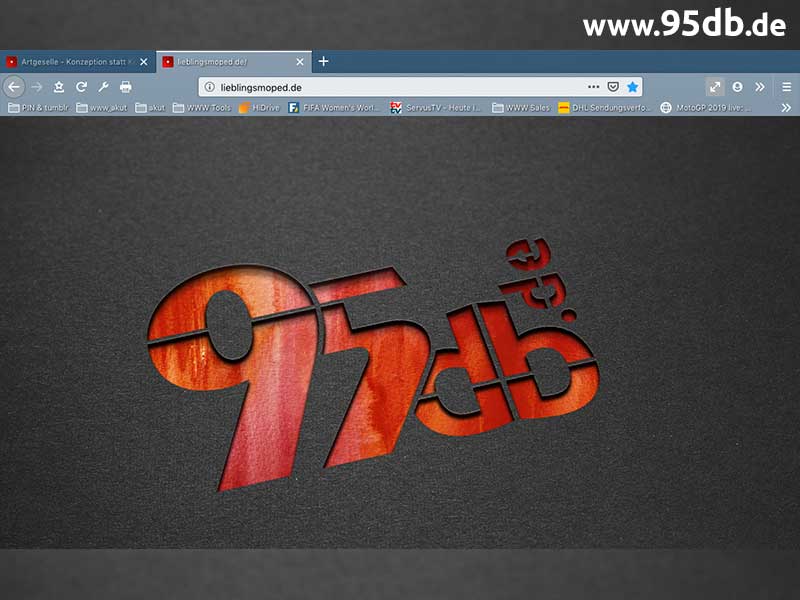Focus the address bar showing lieblingsmoped.de
The height and width of the screenshot is (600, 800).
coord(420,87)
